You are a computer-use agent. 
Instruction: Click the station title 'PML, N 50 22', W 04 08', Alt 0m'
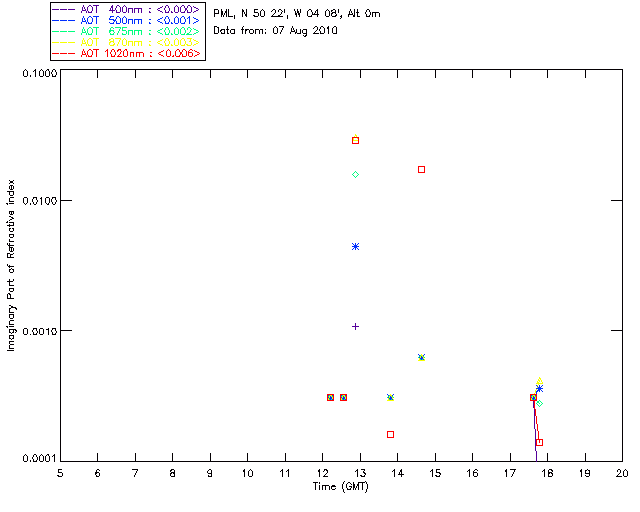point(297,14)
